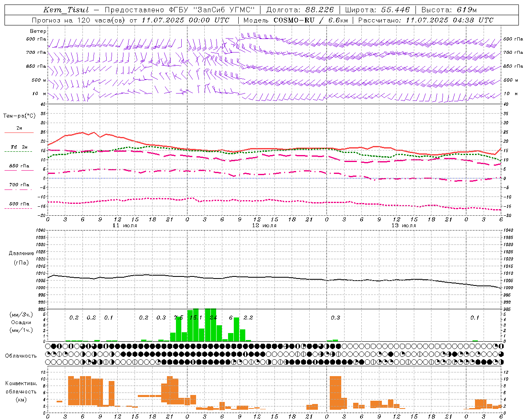The height and width of the screenshot is (420, 525).
Task: Click the (мм/1ч.) precipitation unit label
Action: pyautogui.click(x=21, y=330)
